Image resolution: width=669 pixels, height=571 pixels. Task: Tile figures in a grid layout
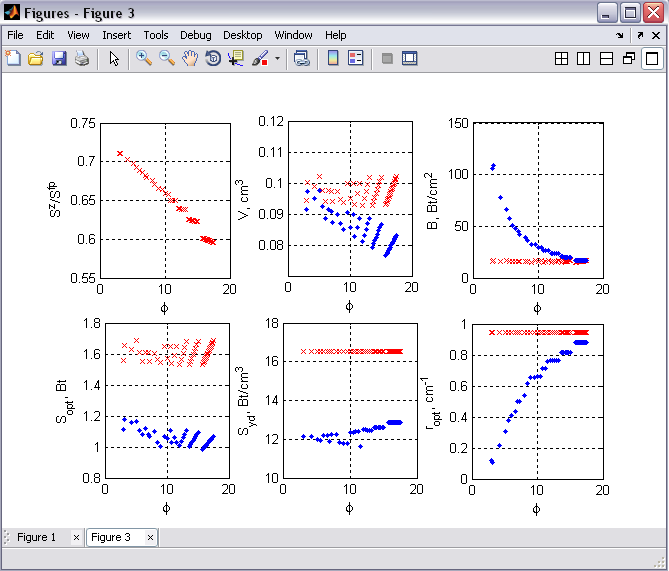pyautogui.click(x=561, y=58)
